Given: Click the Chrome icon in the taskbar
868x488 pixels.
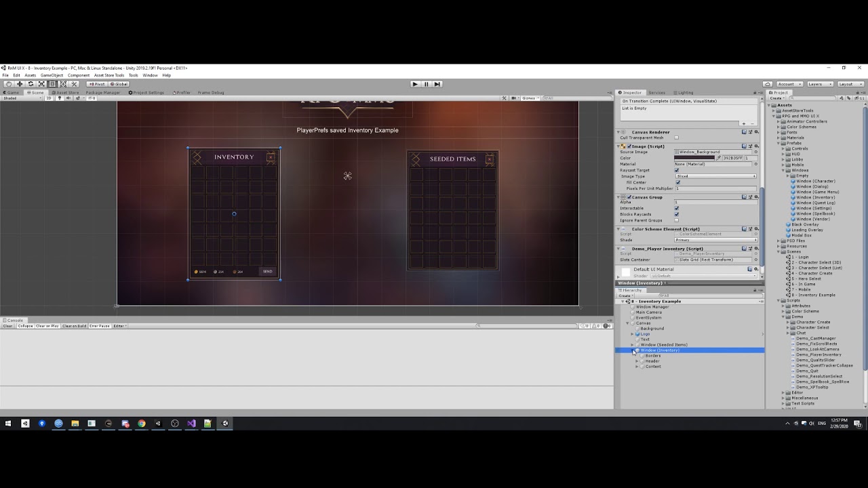Looking at the screenshot, I should (x=142, y=424).
